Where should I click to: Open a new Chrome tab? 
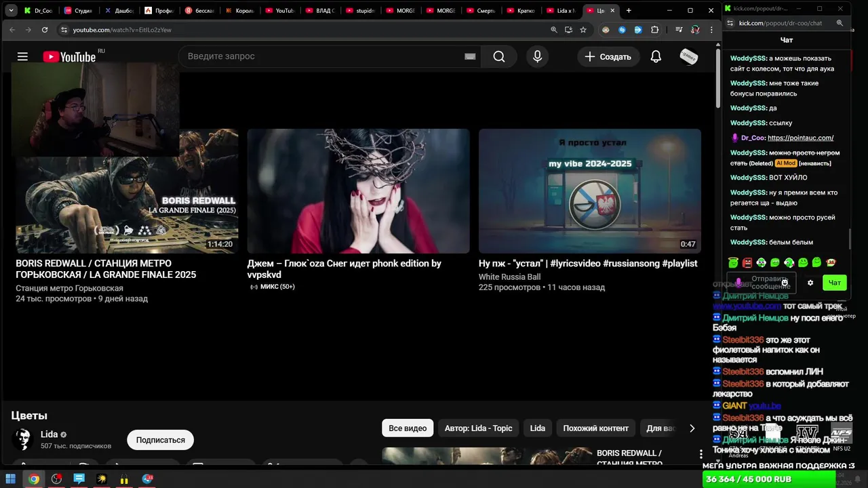(629, 11)
